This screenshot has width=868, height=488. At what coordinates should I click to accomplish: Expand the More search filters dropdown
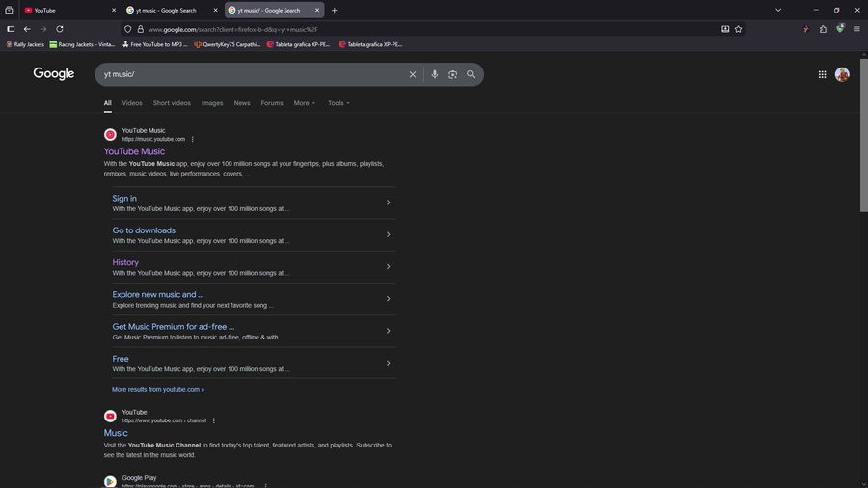click(x=305, y=103)
